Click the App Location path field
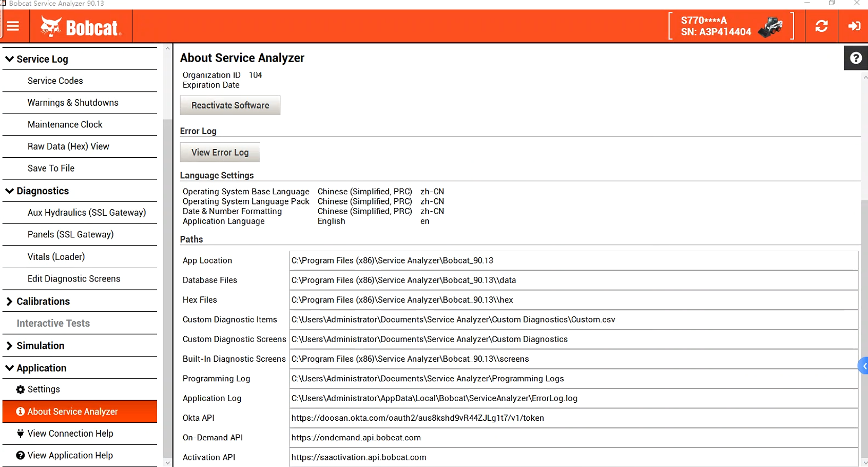The image size is (868, 467). 573,260
